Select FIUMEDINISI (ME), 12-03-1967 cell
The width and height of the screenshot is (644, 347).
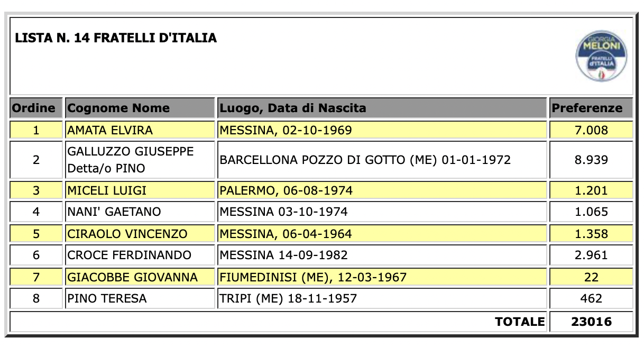point(382,277)
